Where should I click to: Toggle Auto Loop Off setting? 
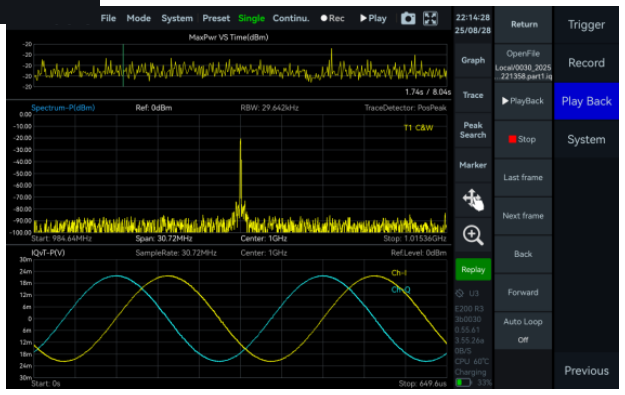click(x=523, y=331)
